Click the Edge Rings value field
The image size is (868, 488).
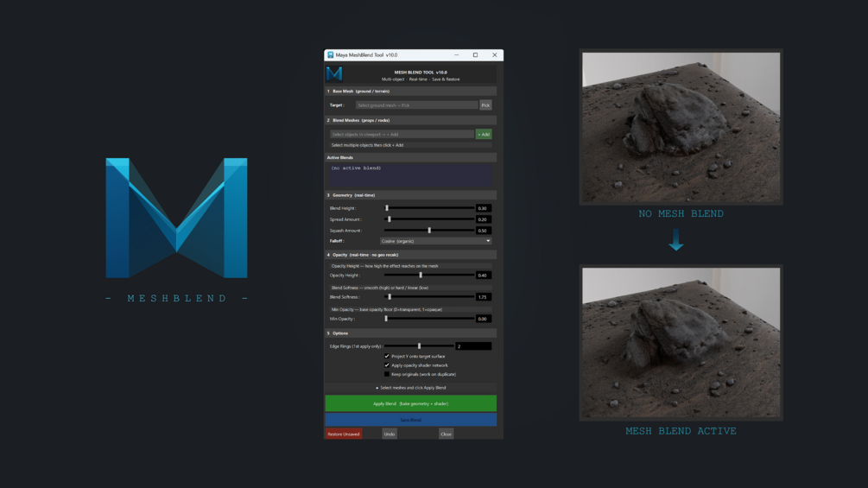click(473, 345)
